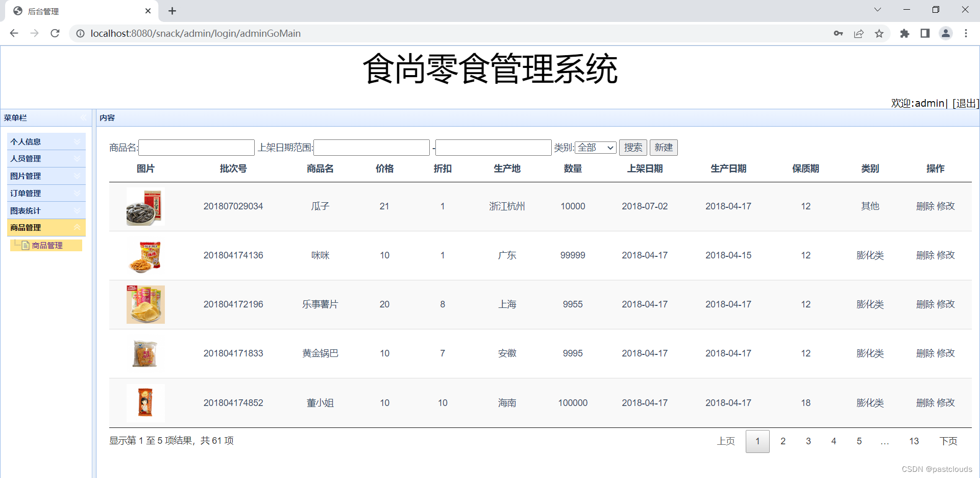Reload the current page
Viewport: 980px width, 478px height.
click(x=55, y=33)
